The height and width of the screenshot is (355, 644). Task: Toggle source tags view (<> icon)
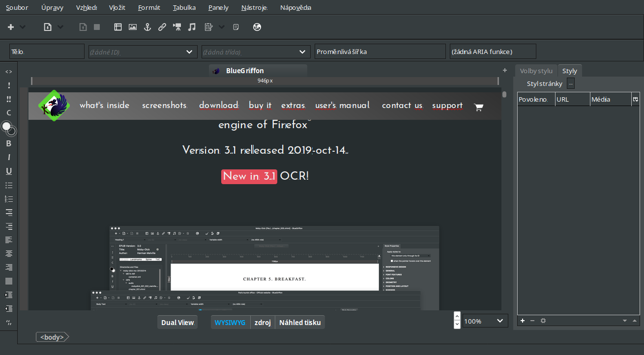click(9, 72)
